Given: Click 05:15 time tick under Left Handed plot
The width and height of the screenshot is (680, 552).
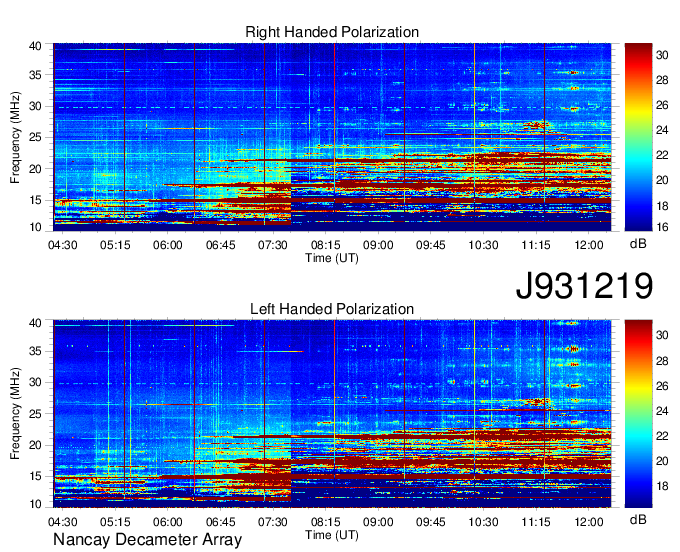Looking at the screenshot, I should [115, 522].
